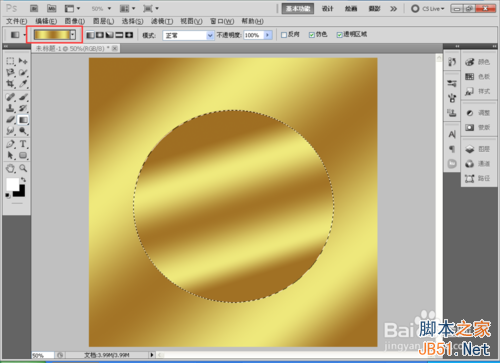This screenshot has height=363, width=500.
Task: Enable the Reverse (反向) checkbox
Action: pos(284,35)
